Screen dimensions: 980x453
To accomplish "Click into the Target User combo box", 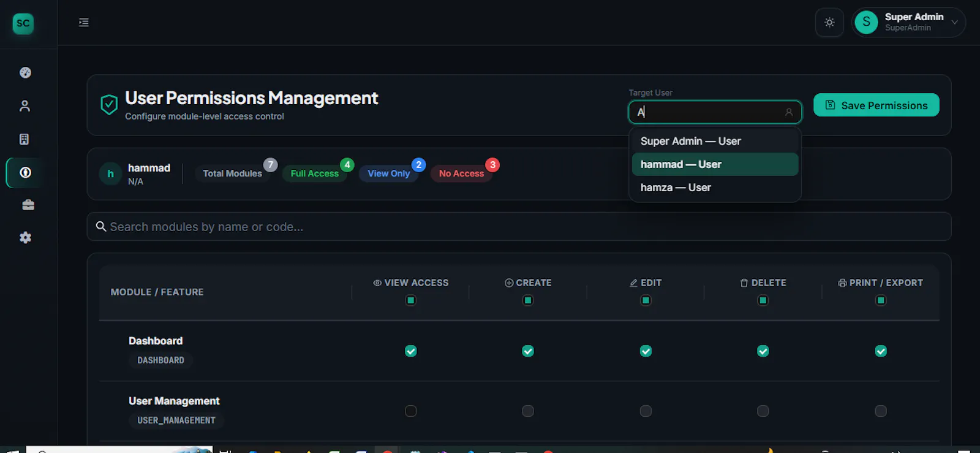I will (x=715, y=112).
